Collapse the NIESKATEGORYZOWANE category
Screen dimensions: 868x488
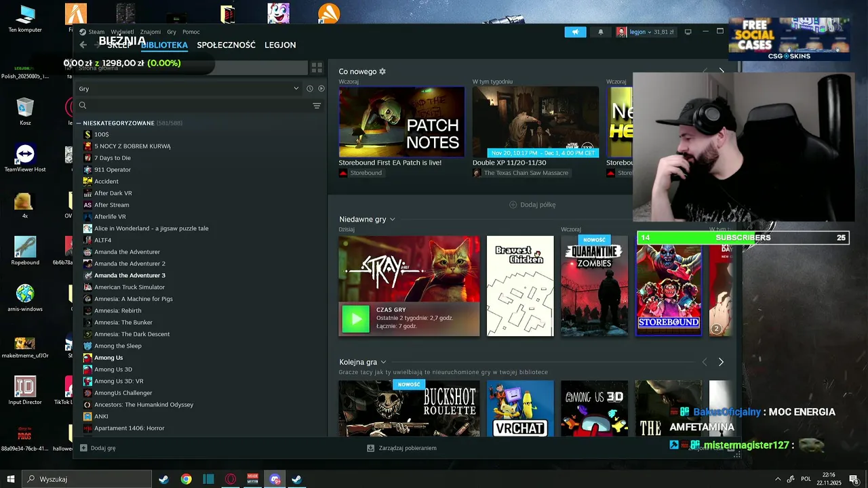[79, 123]
